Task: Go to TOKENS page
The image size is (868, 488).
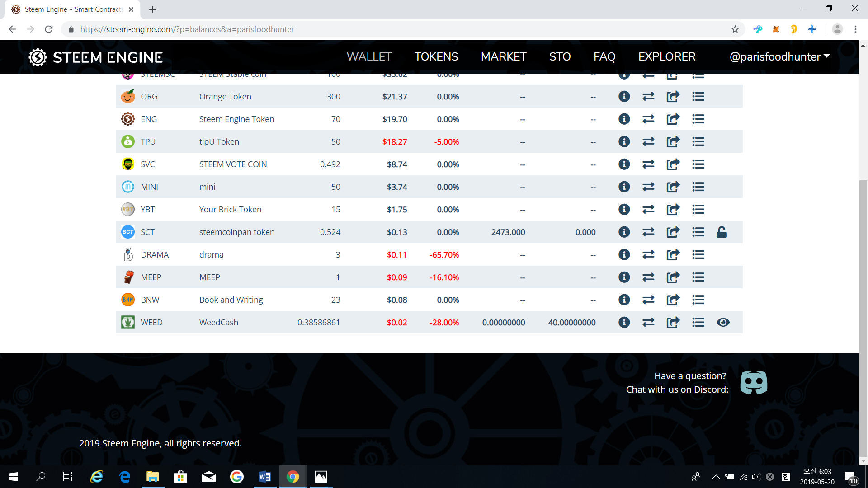Action: point(436,56)
